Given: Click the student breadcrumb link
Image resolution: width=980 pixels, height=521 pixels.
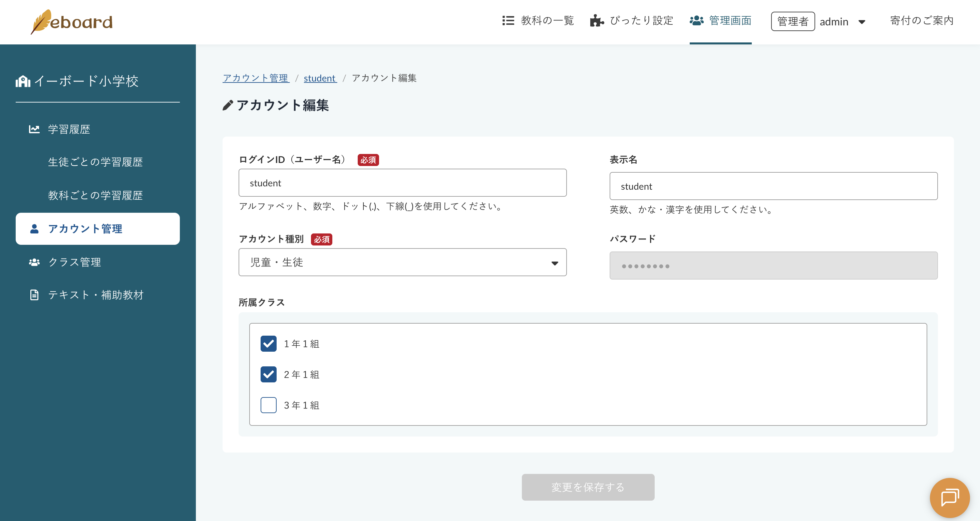Looking at the screenshot, I should pos(320,78).
